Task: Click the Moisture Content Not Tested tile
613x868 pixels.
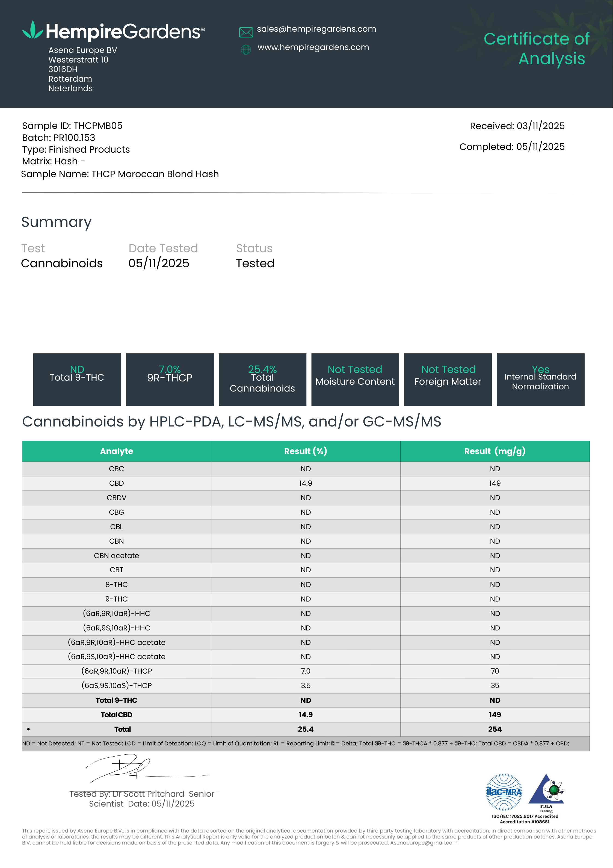Action: (355, 380)
